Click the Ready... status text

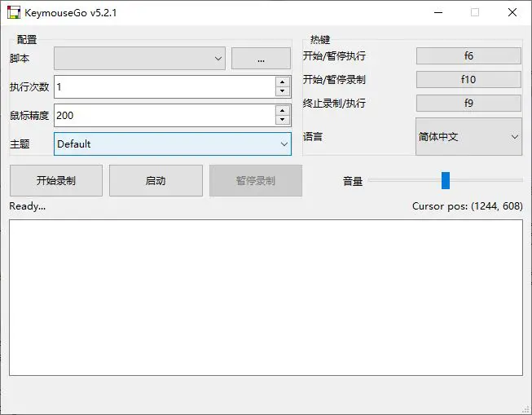point(28,206)
